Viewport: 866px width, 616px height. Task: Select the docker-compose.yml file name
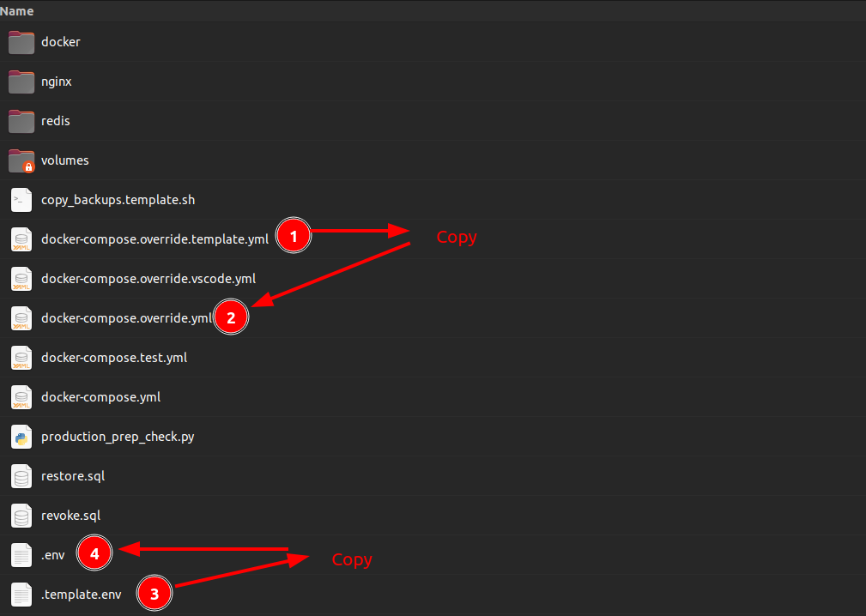(x=101, y=397)
